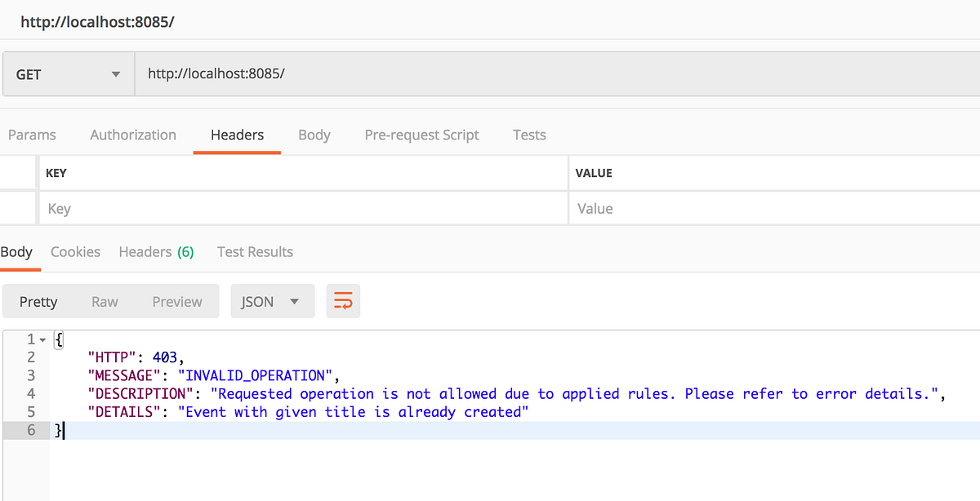Click the Key input field

point(163,208)
